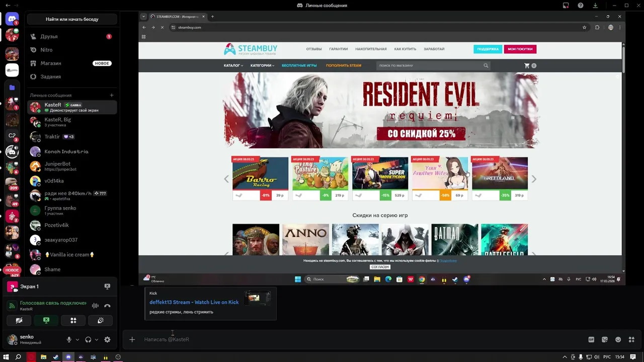Viewport: 644px width, 362px height.
Task: Select server with 209 badge in list
Action: click(x=12, y=184)
